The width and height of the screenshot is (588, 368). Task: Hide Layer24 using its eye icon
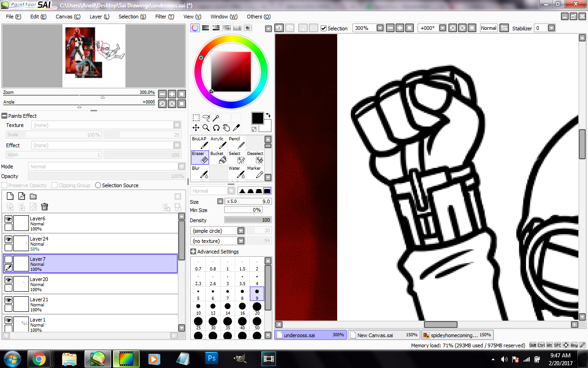(8, 240)
